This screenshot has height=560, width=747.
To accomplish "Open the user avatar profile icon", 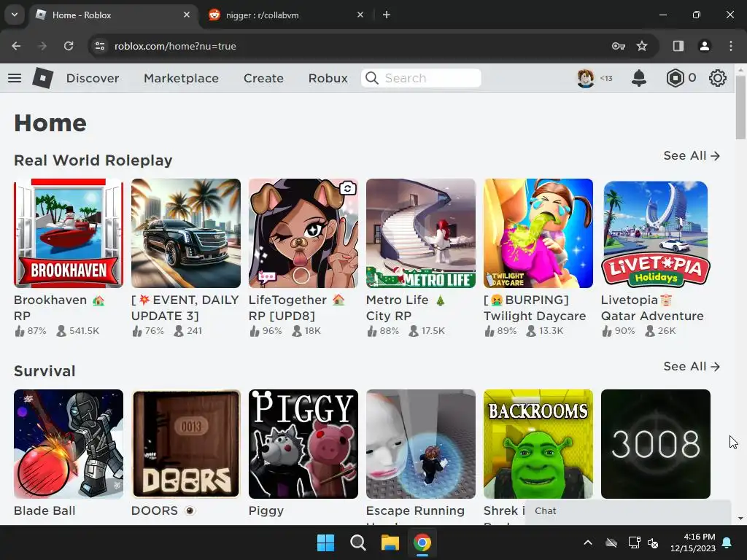I will click(586, 77).
